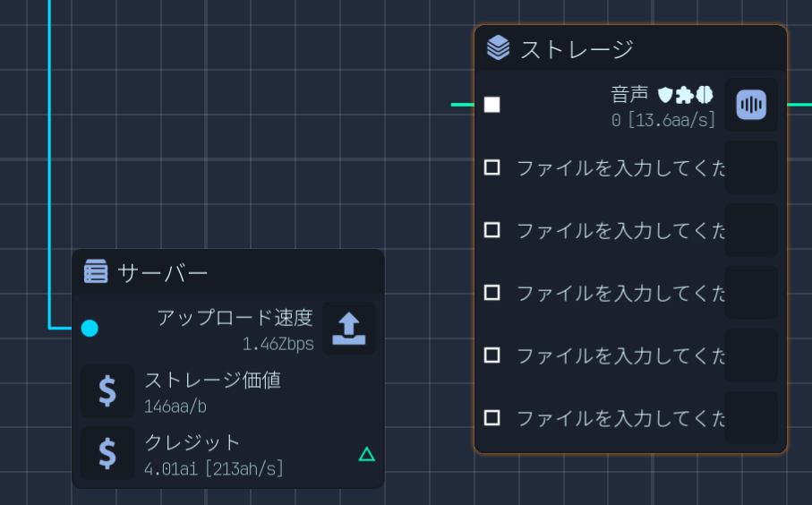
Task: Click the cyan circle port for アップロード速度
Action: pos(90,329)
